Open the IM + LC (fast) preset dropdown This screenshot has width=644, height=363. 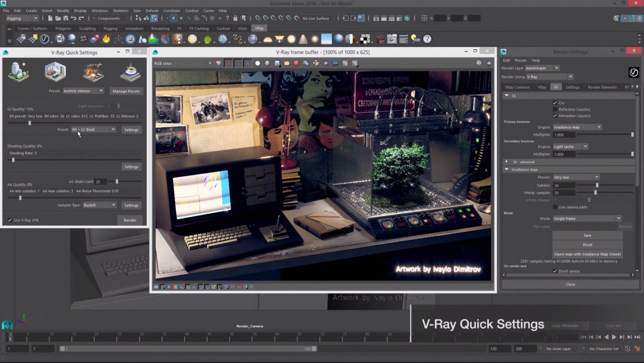coord(93,130)
